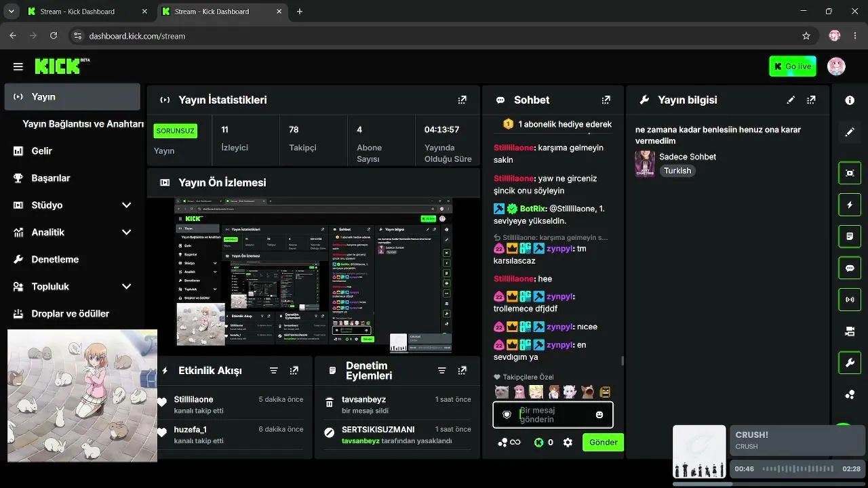Pop out the Denetim Eylemleri panel
Image resolution: width=868 pixels, height=488 pixels.
(462, 371)
